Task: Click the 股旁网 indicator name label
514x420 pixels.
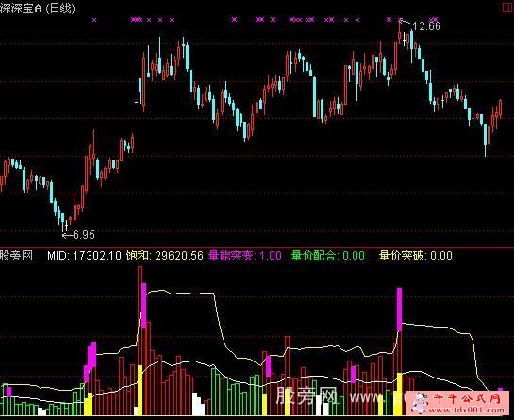Action: (x=16, y=255)
